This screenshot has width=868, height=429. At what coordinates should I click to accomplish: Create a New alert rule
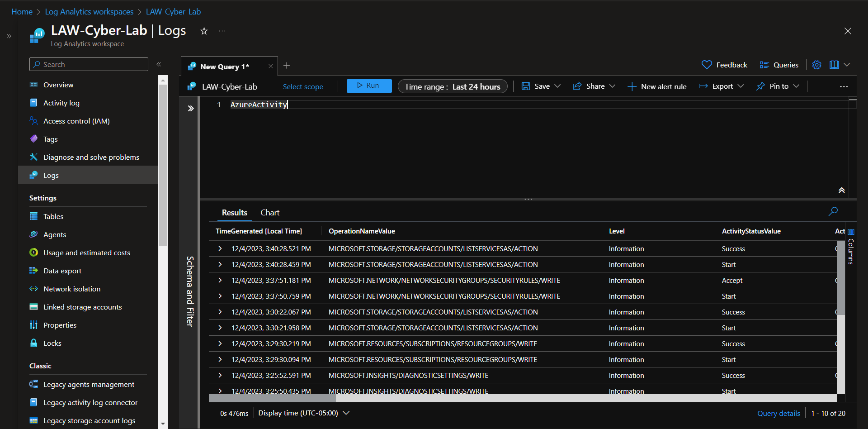pos(657,86)
